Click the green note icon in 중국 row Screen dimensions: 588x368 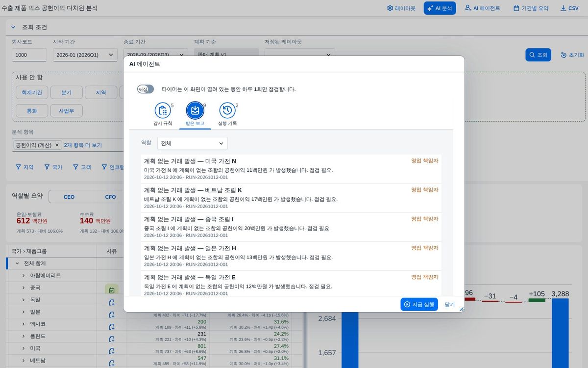(x=112, y=289)
